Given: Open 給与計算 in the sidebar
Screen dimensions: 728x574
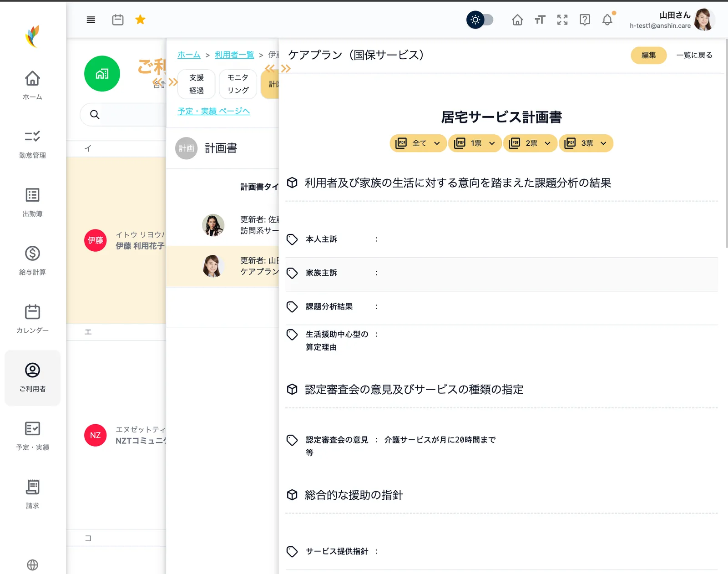Looking at the screenshot, I should coord(33,260).
